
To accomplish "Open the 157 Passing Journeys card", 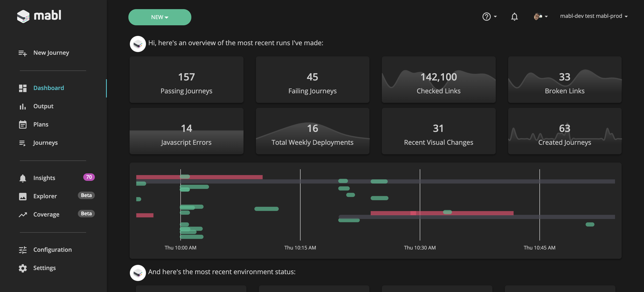I will pos(186,80).
